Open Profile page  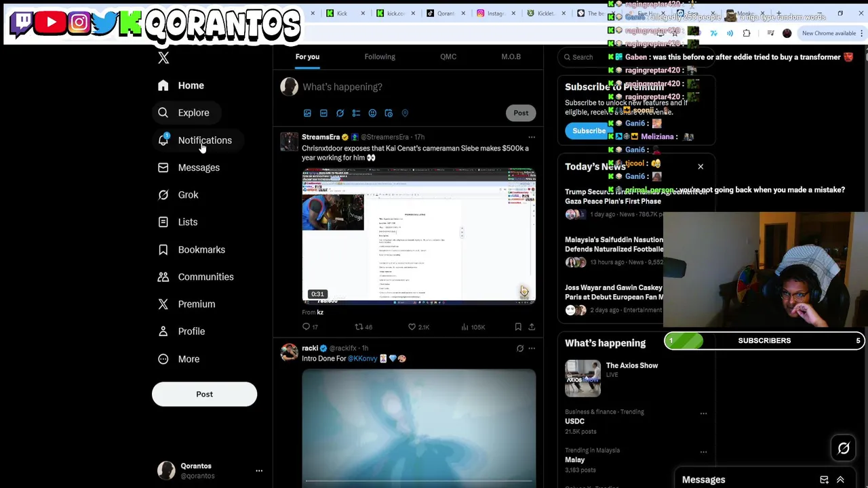(180, 331)
